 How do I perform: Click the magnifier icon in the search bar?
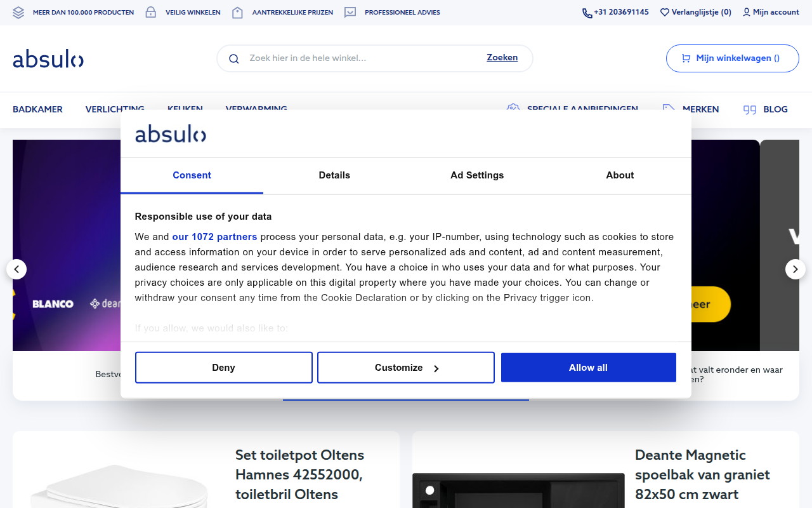[234, 58]
